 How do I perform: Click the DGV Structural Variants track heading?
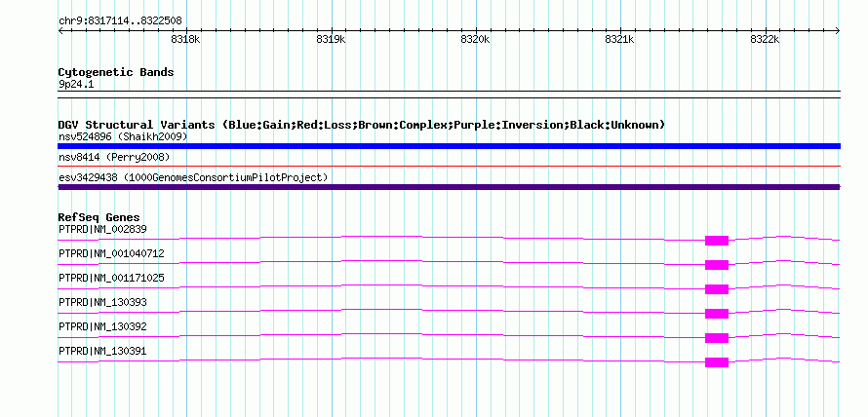(x=362, y=125)
